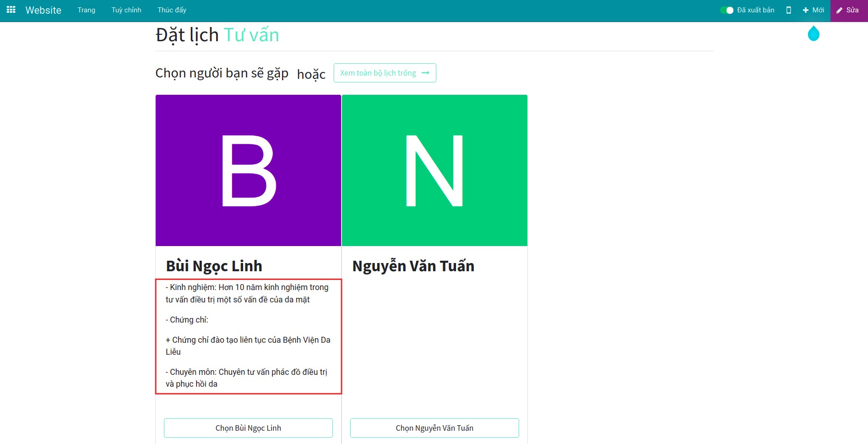
Task: Open Xem toàn bộ lịch trống
Action: click(385, 72)
